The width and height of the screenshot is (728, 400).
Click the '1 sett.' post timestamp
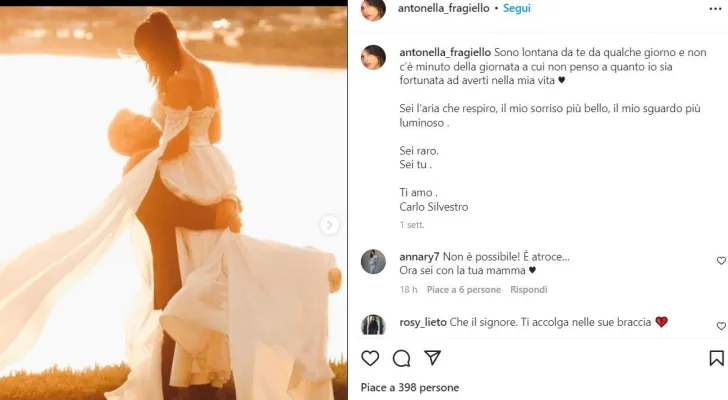click(x=411, y=225)
